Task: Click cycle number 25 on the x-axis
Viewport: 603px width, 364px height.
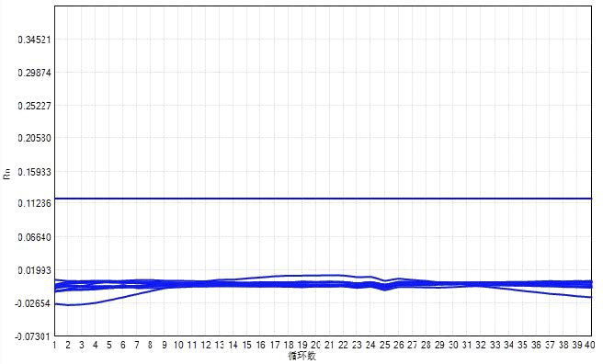Action: click(x=384, y=345)
